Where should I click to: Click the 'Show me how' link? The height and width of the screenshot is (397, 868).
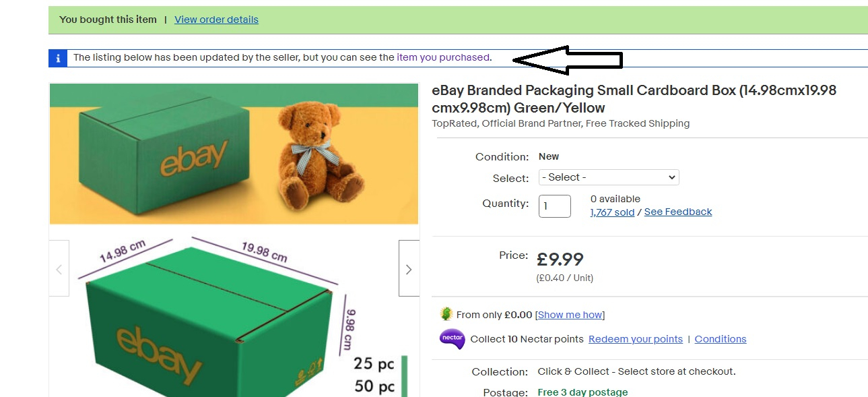pos(570,315)
